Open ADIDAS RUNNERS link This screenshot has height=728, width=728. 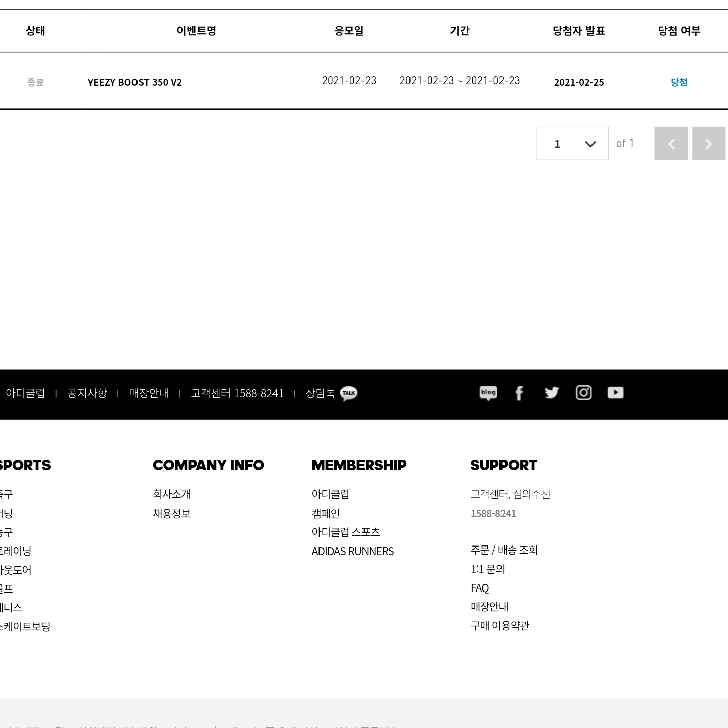point(352,552)
